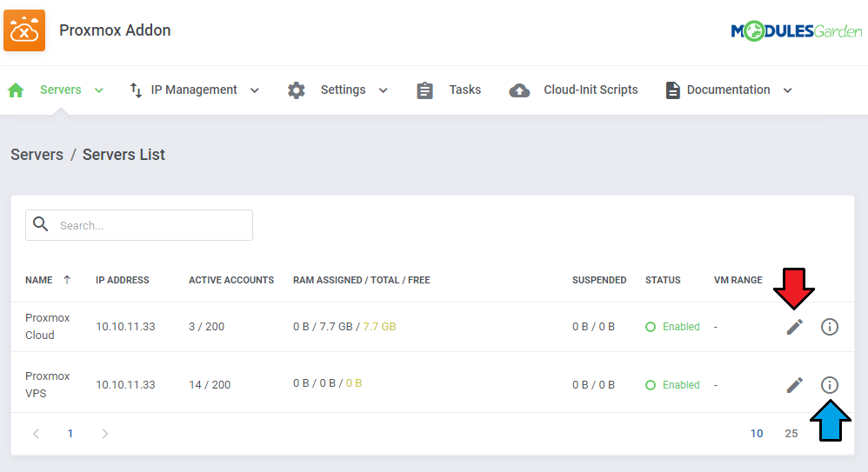Click the suspended value in Proxmox VPS row
Screen dimensions: 868x472
pyautogui.click(x=593, y=384)
